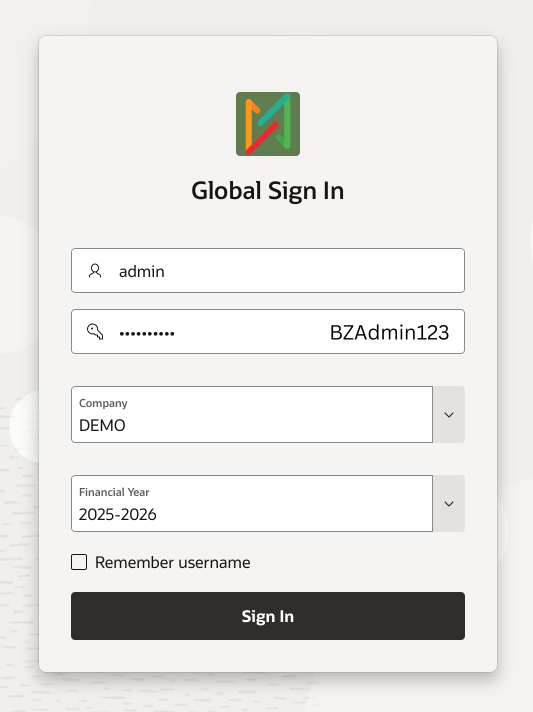This screenshot has height=712, width=533.
Task: Click the 2025-2026 year value
Action: [x=118, y=514]
